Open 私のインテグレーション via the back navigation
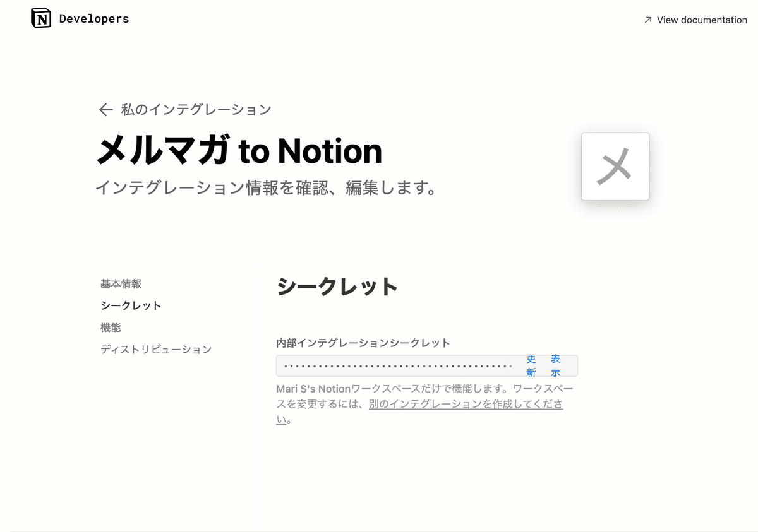Image resolution: width=758 pixels, height=532 pixels. pos(196,109)
